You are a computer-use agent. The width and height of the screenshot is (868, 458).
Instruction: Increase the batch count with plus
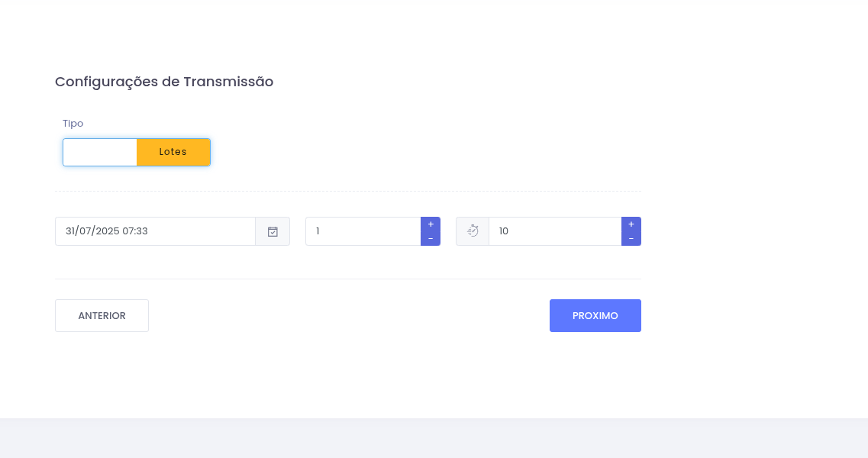point(431,224)
